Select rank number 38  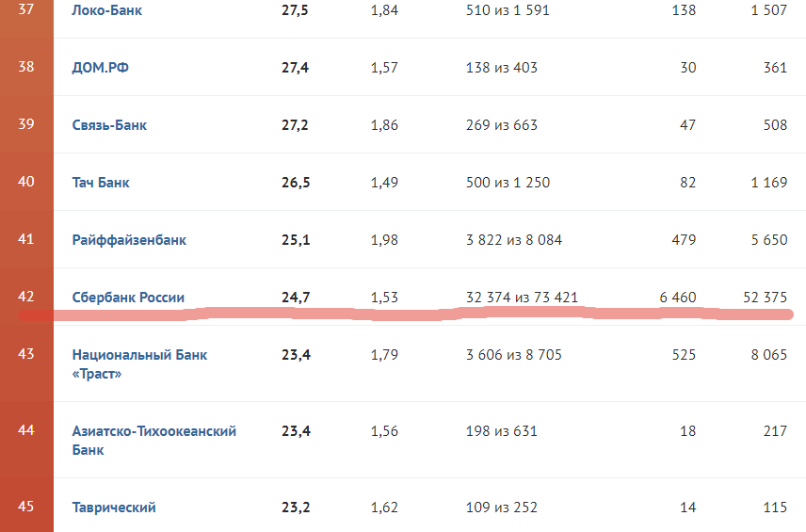26,66
